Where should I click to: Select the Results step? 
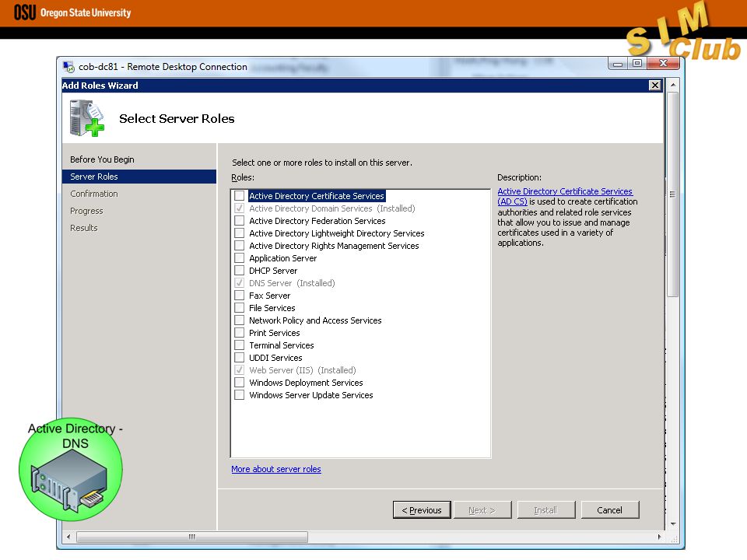tap(84, 228)
